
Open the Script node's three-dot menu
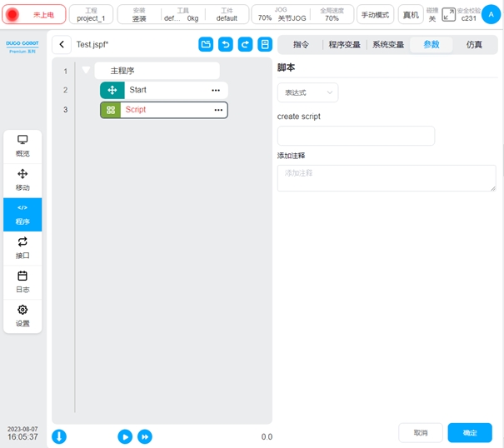click(218, 110)
